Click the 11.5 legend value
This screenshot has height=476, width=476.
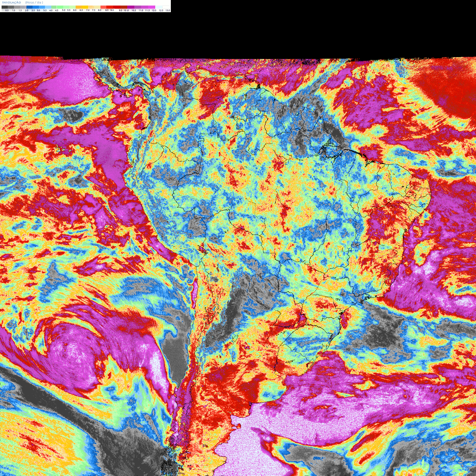coord(147,10)
